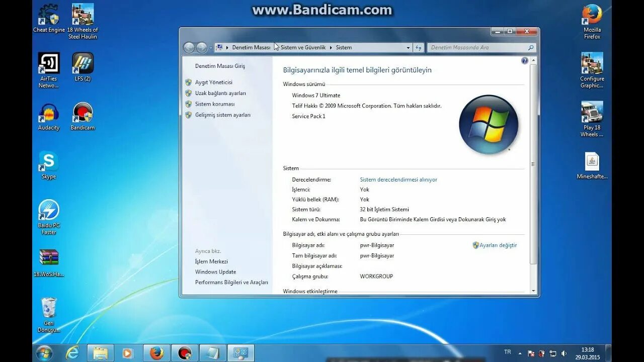Click volume speaker tray icon
This screenshot has width=644, height=362.
(x=563, y=353)
